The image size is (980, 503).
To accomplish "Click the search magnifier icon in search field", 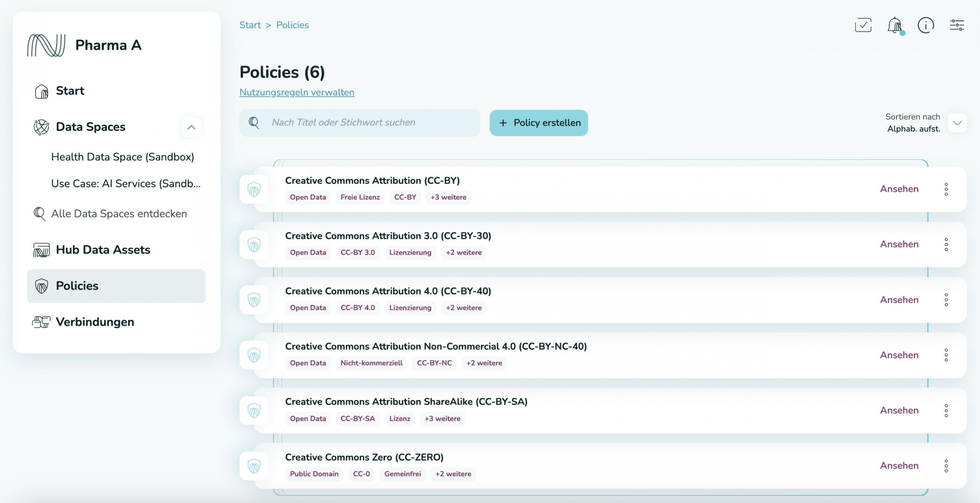I will (x=254, y=122).
